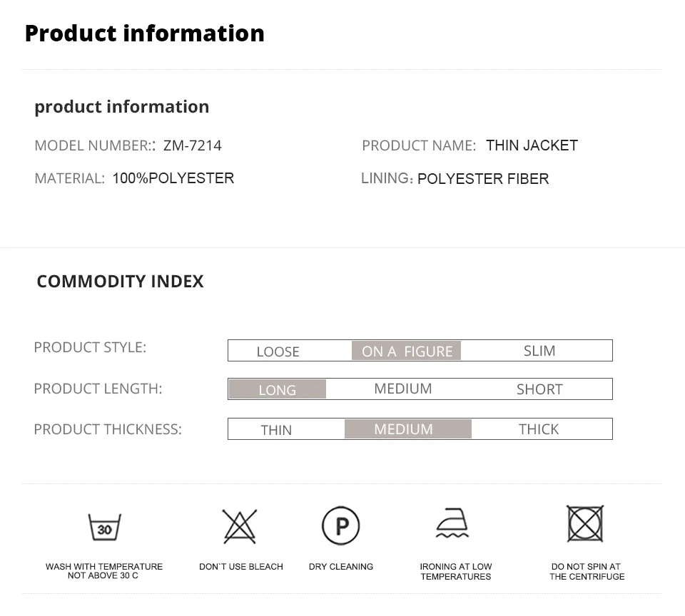Viewport: 685px width, 616px height.
Task: Click the wash at 30 degrees icon
Action: [104, 527]
